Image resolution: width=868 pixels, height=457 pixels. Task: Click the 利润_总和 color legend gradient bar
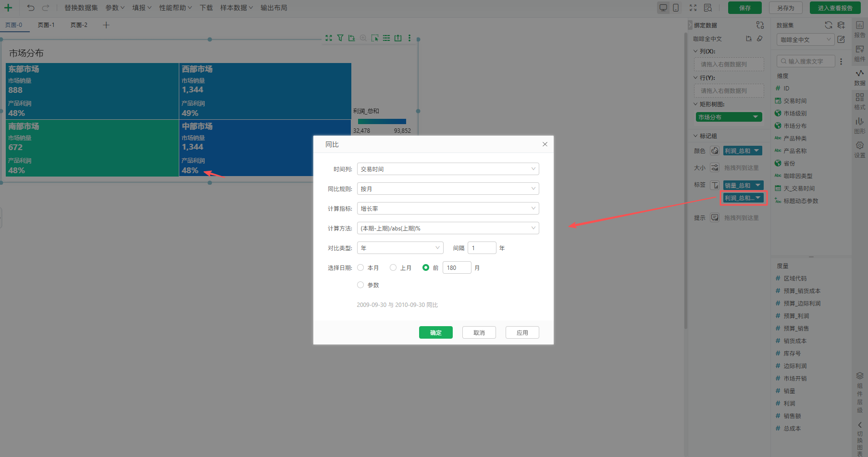pyautogui.click(x=382, y=122)
